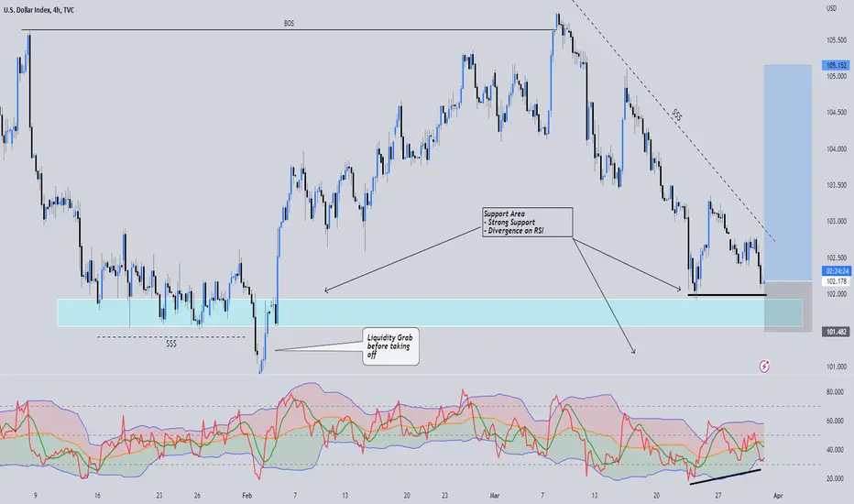Image resolution: width=854 pixels, height=504 pixels.
Task: Select the Support Area text box
Action: [x=527, y=222]
